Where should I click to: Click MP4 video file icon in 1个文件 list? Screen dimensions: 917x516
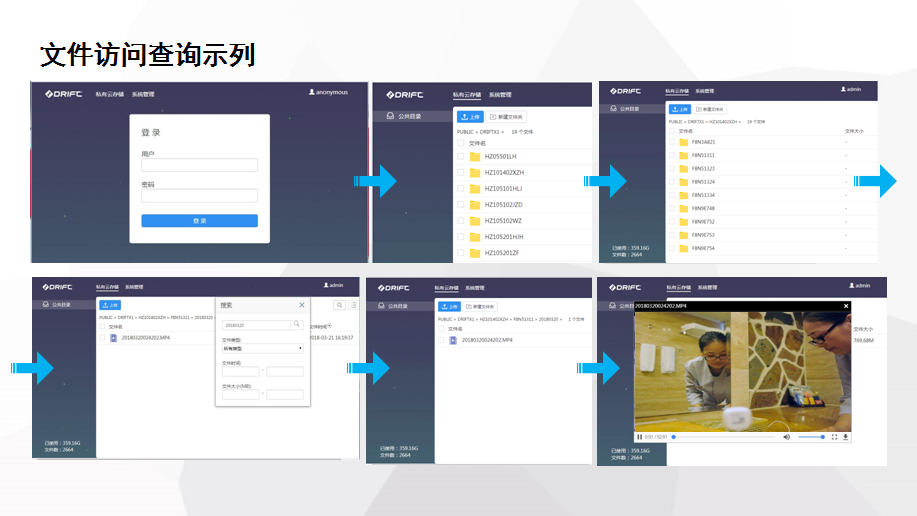453,340
